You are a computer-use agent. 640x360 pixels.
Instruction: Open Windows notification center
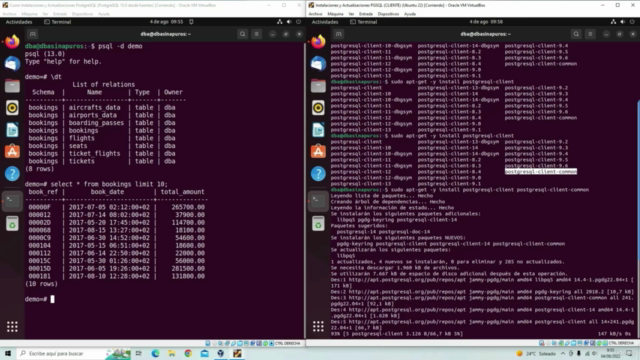[x=629, y=353]
